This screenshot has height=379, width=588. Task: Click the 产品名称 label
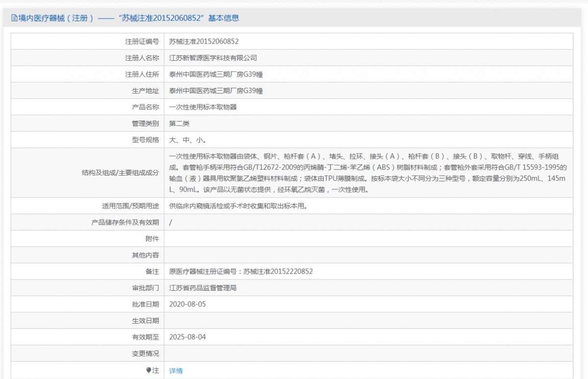tap(146, 107)
